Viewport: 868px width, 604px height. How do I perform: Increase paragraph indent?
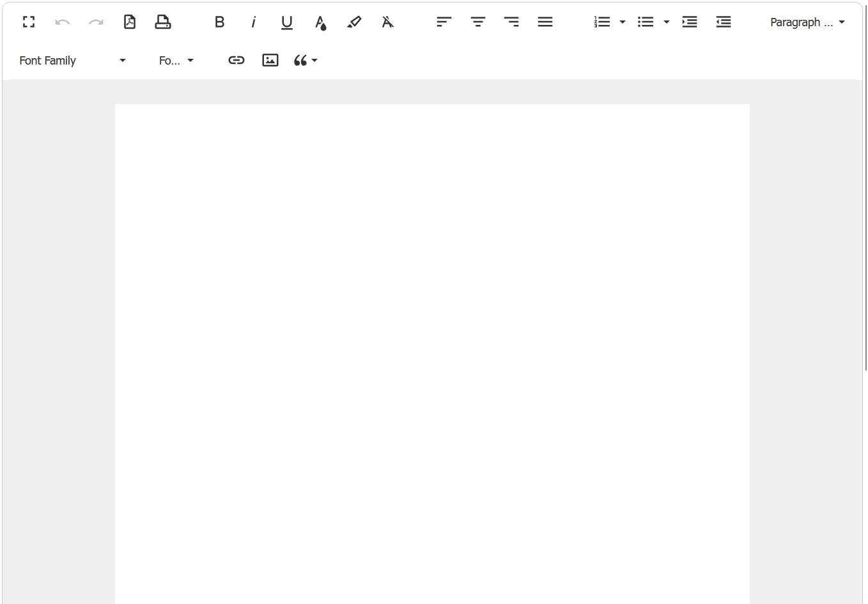tap(690, 21)
